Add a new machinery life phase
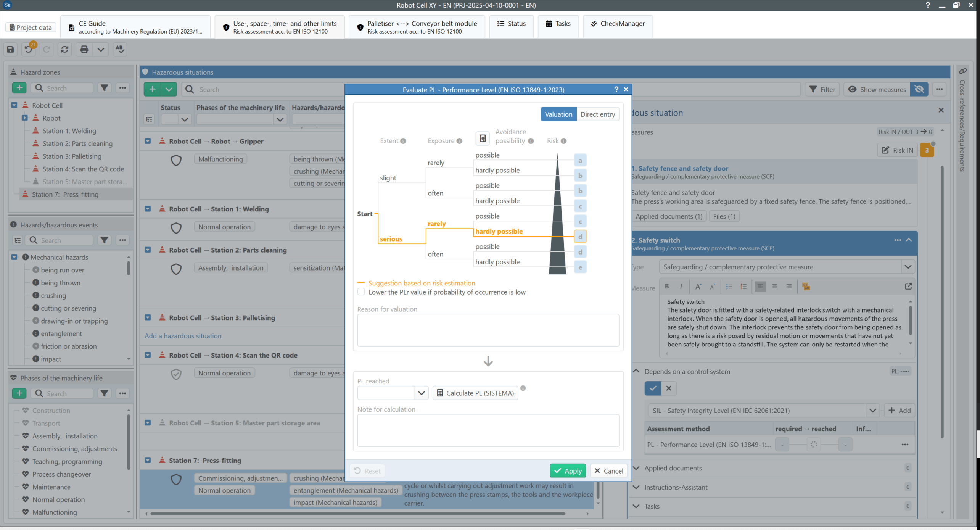The width and height of the screenshot is (980, 530). point(19,393)
